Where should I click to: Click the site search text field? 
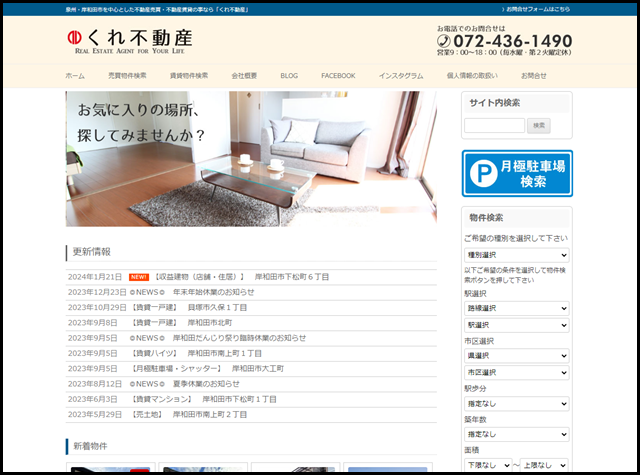point(494,126)
